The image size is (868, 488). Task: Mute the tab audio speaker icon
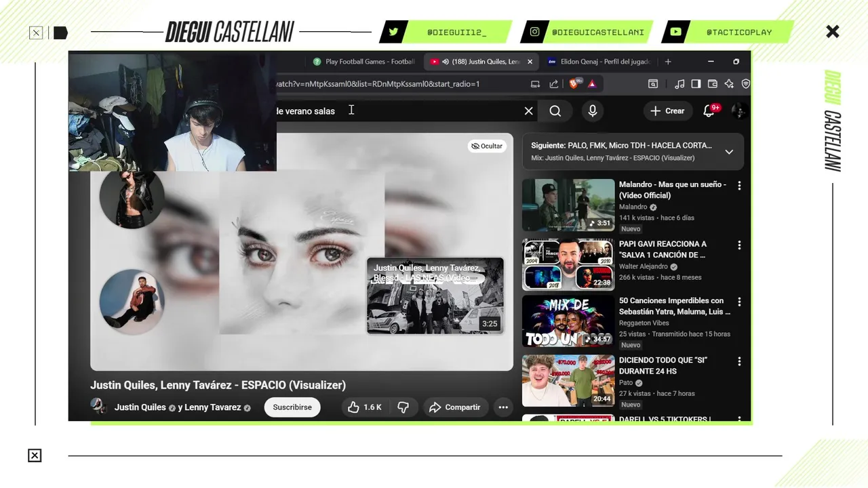click(446, 62)
